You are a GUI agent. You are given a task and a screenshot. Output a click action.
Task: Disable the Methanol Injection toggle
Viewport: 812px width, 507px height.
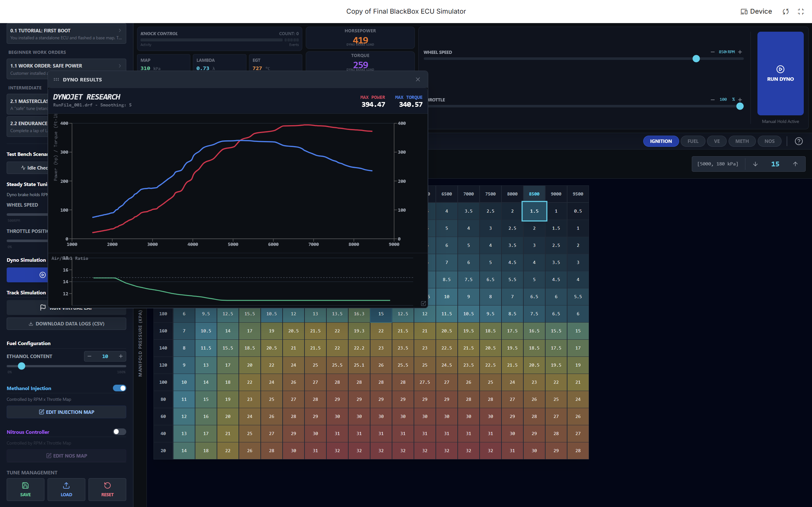click(x=120, y=388)
